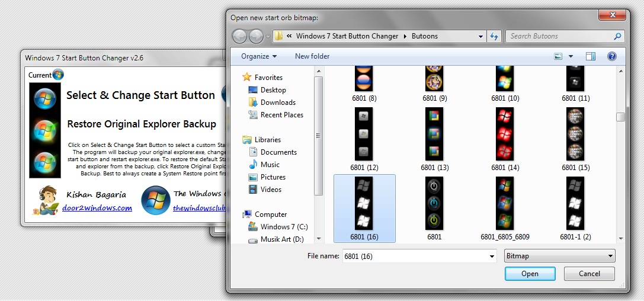The height and width of the screenshot is (301, 644).
Task: Click Restore Original Explorer Backup
Action: [x=142, y=124]
